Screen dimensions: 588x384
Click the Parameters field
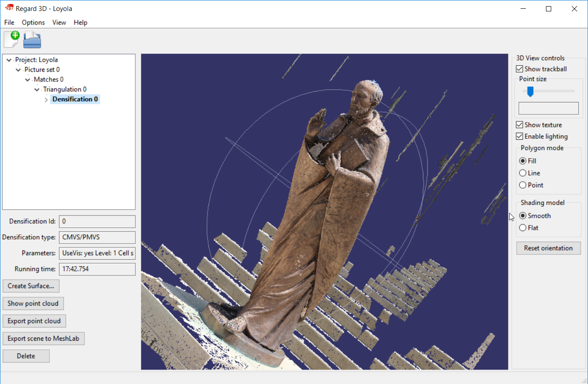tap(97, 253)
